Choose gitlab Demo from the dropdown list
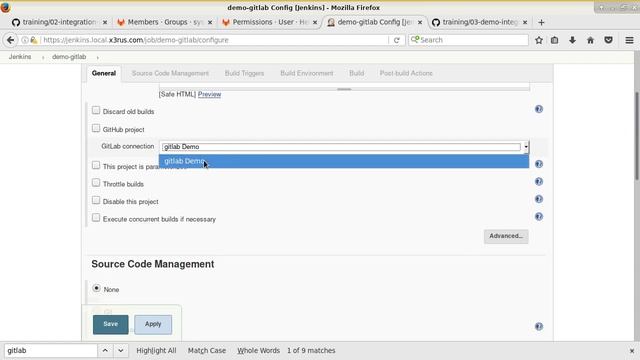This screenshot has width=640, height=360. click(x=344, y=161)
